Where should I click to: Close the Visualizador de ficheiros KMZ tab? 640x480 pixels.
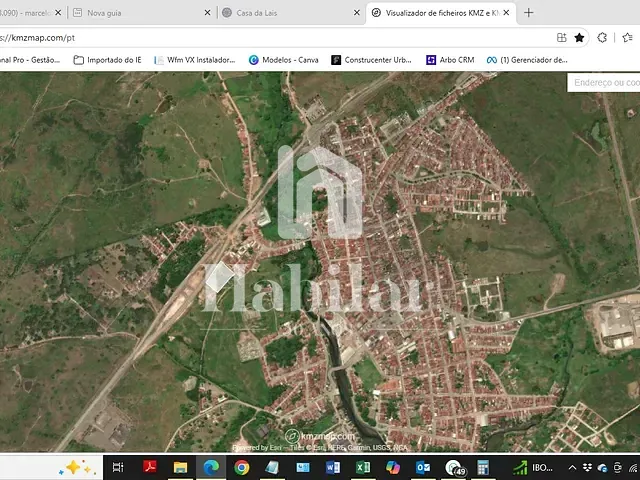[506, 13]
